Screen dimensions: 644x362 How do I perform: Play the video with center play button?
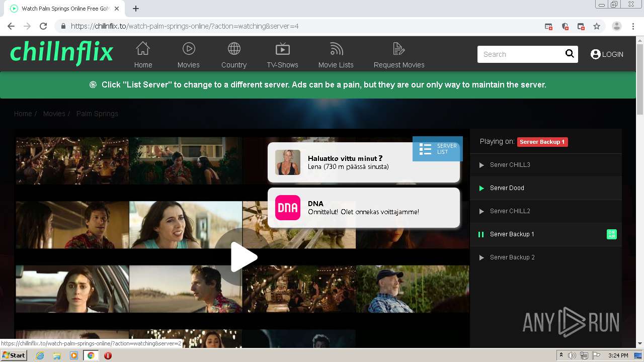click(243, 257)
